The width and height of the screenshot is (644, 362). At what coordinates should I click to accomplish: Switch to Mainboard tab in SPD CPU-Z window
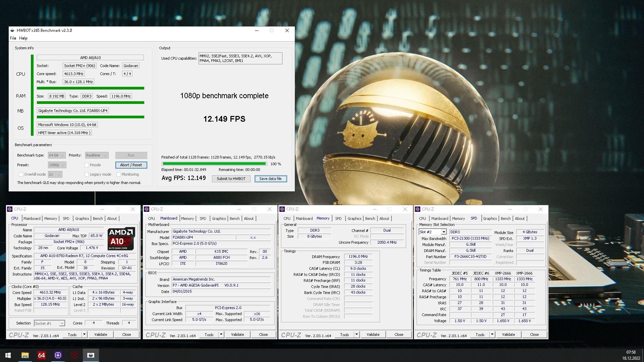point(440,219)
